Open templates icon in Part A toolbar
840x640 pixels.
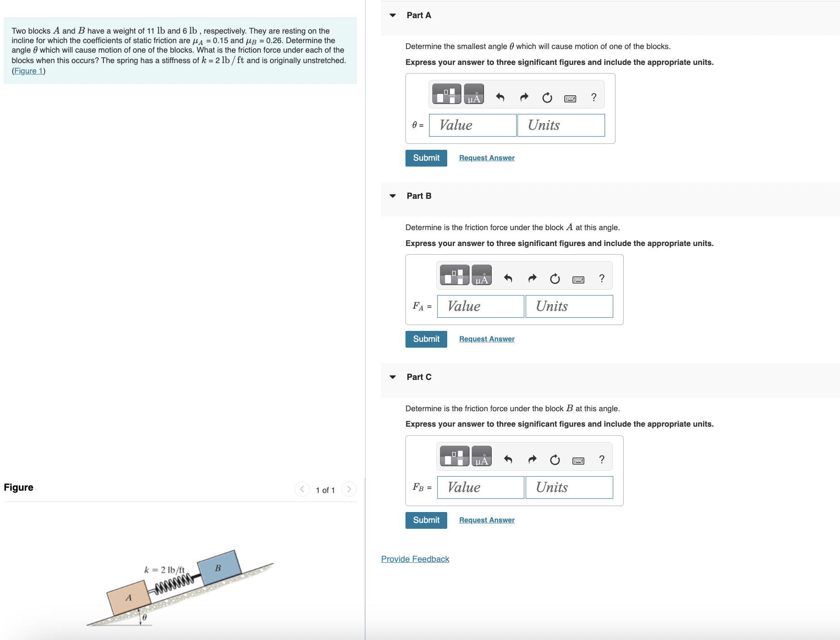tap(446, 94)
